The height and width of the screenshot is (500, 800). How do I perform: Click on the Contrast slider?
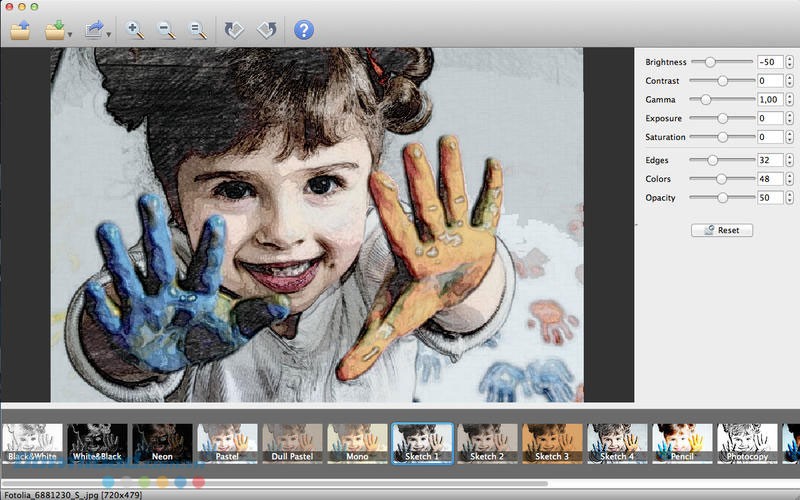(x=722, y=81)
